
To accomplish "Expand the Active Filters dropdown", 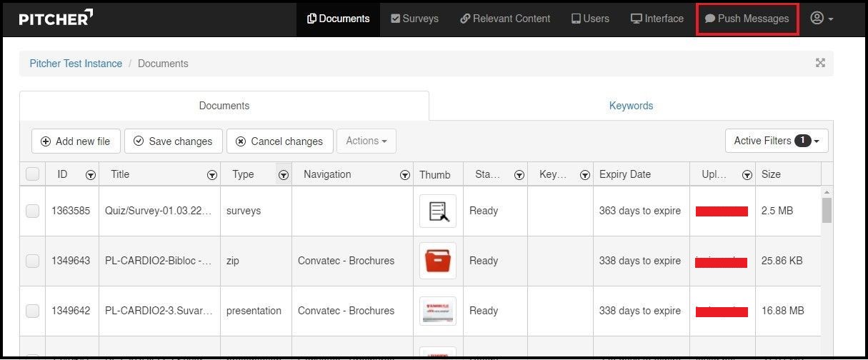I will (777, 141).
